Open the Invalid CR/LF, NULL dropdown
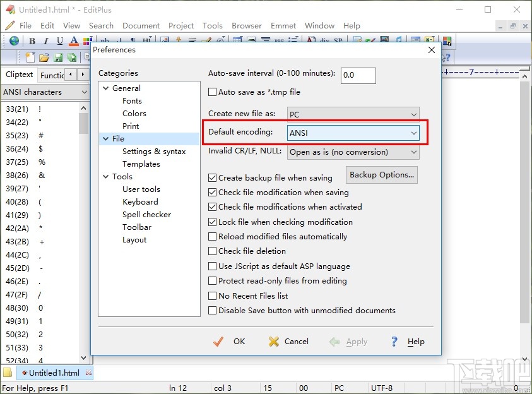The width and height of the screenshot is (532, 394). coord(353,152)
